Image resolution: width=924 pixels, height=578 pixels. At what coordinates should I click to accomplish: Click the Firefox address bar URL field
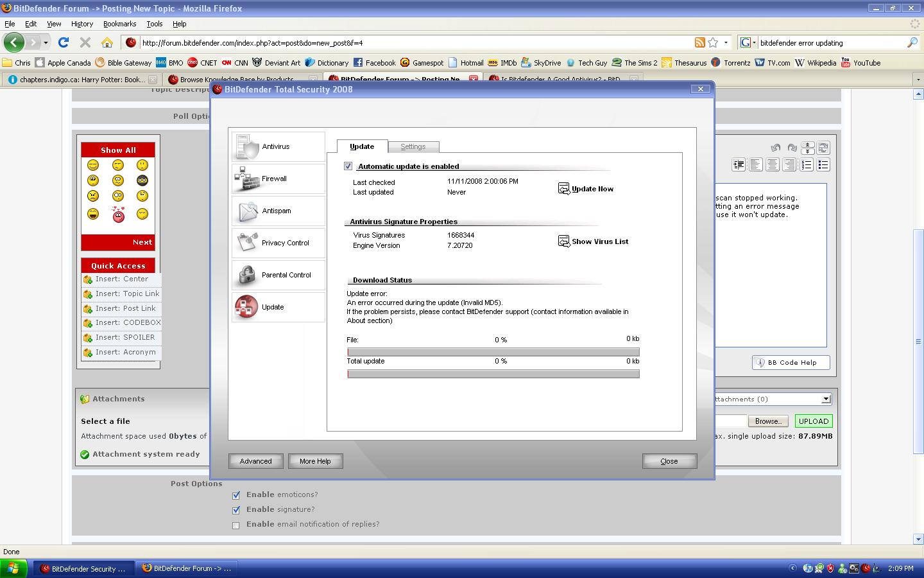pyautogui.click(x=417, y=42)
